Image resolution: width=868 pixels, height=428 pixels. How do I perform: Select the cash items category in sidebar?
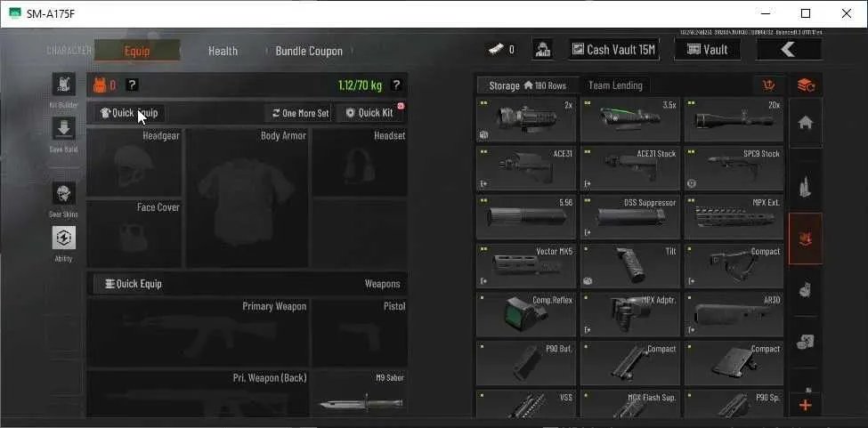[806, 341]
